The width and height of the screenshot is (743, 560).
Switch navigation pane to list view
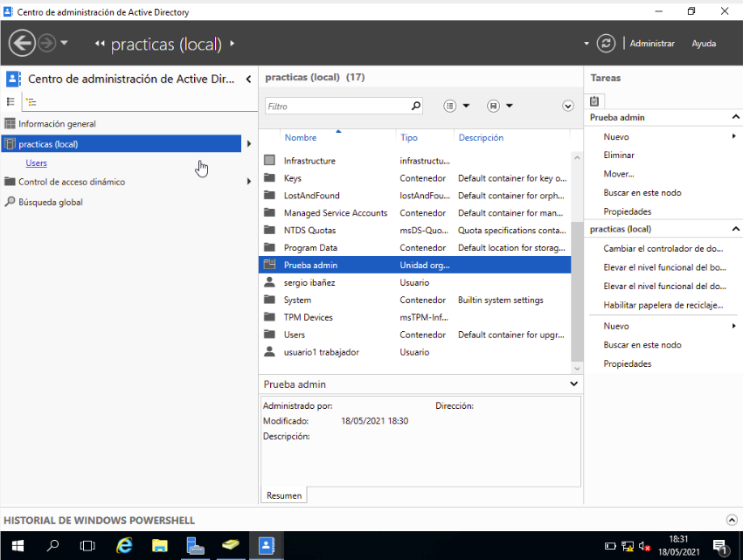(x=11, y=101)
